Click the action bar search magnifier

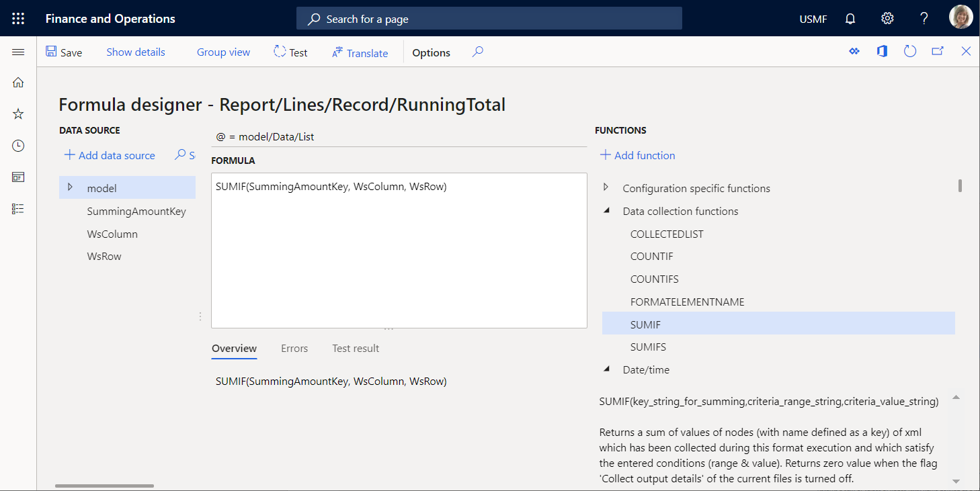477,52
